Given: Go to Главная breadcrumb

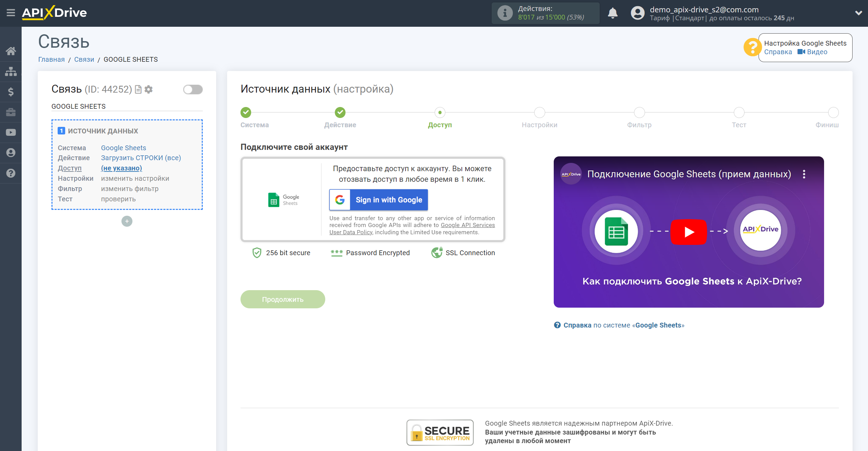Looking at the screenshot, I should pyautogui.click(x=51, y=59).
